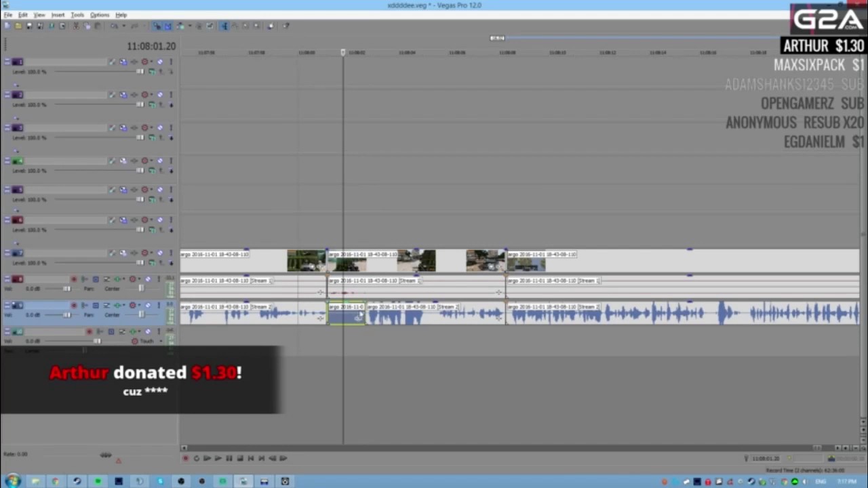Screen dimensions: 868x488
Task: Select the Normal edit tool
Action: tap(224, 26)
